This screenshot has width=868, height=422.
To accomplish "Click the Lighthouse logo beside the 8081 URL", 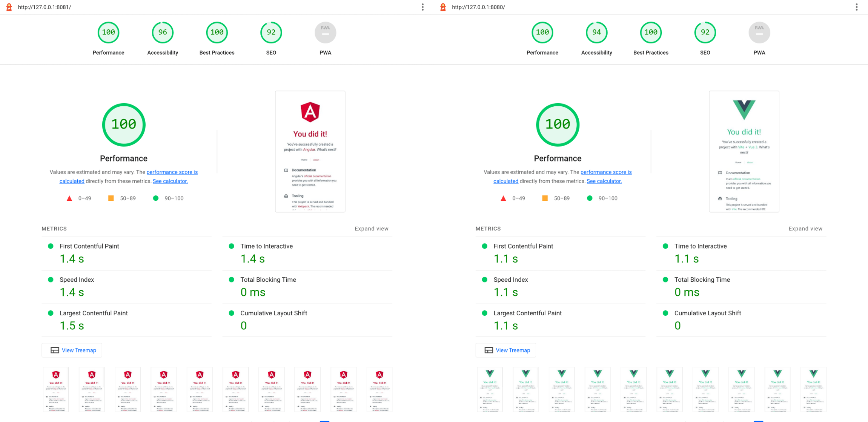I will (x=9, y=7).
